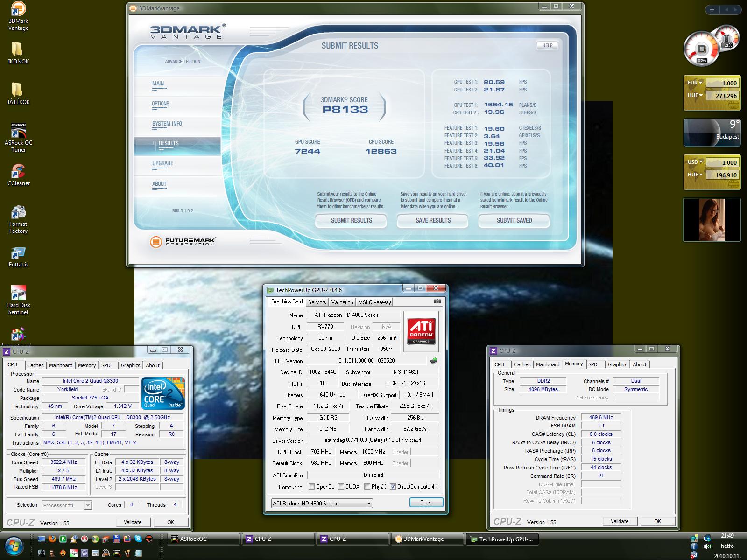This screenshot has width=747, height=560.
Task: Click the GPU-Z screenshot camera icon
Action: click(x=437, y=301)
